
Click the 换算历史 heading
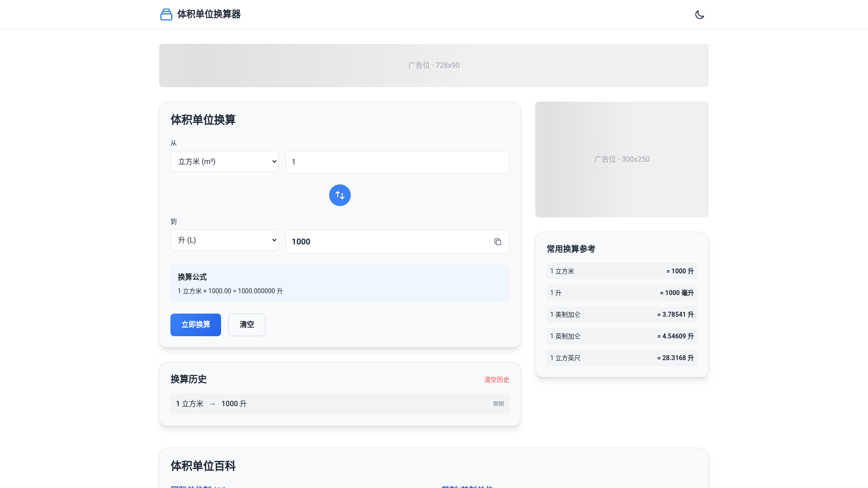coord(189,379)
